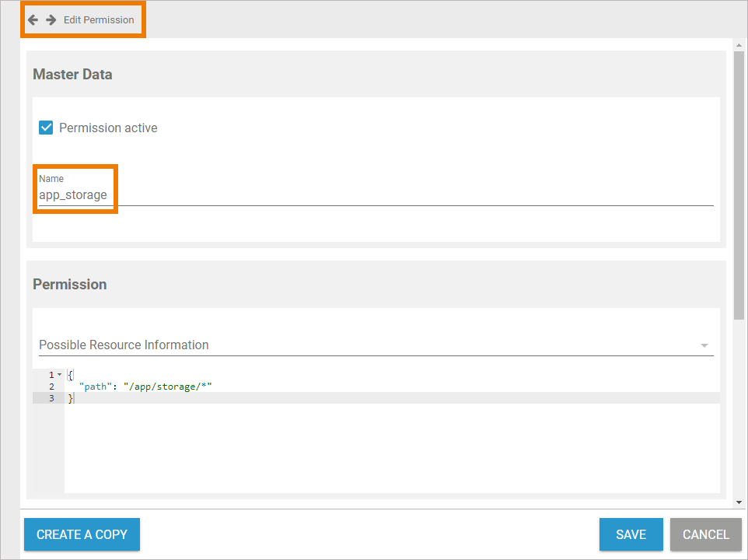Click the Edit Permission title text
This screenshot has height=560, width=748.
tap(99, 20)
